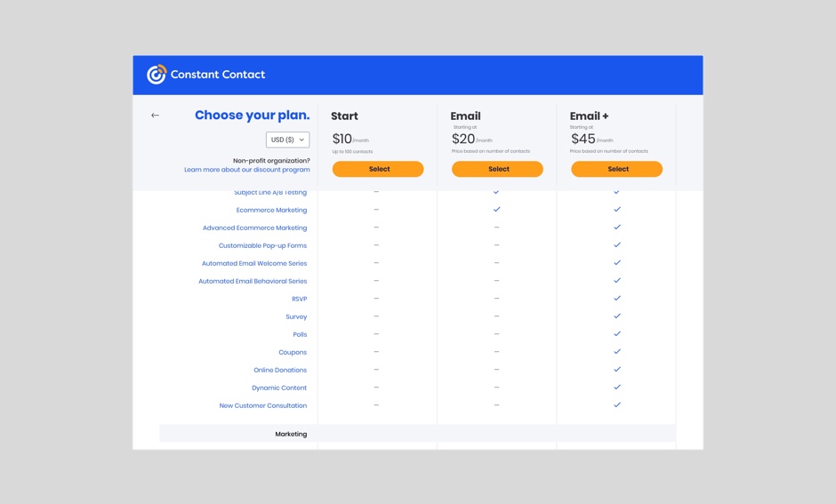
Task: Open New Customer Consultation link
Action: [x=263, y=405]
